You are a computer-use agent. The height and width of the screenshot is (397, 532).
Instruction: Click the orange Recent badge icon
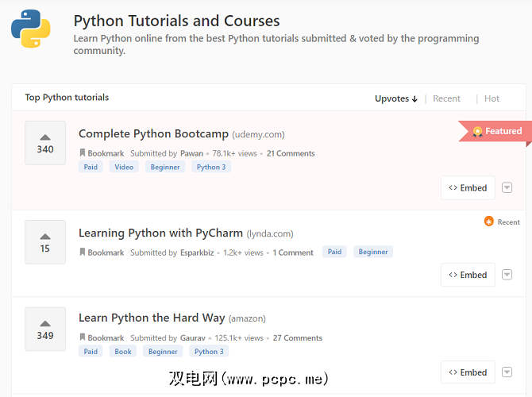(489, 222)
